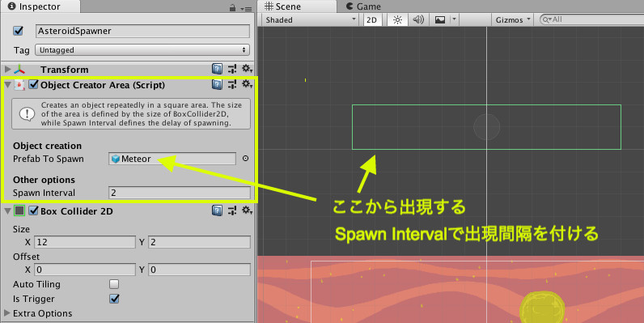This screenshot has width=644, height=323.
Task: Toggle AsteroidSpawner active checkbox
Action: pyautogui.click(x=18, y=31)
